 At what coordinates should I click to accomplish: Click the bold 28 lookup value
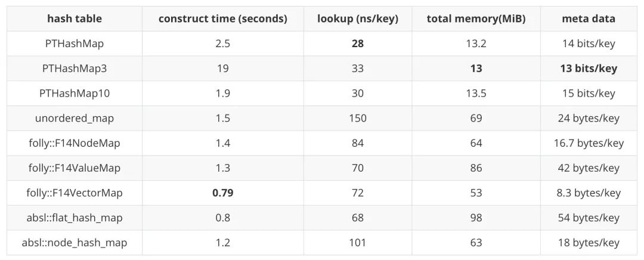[x=358, y=44]
